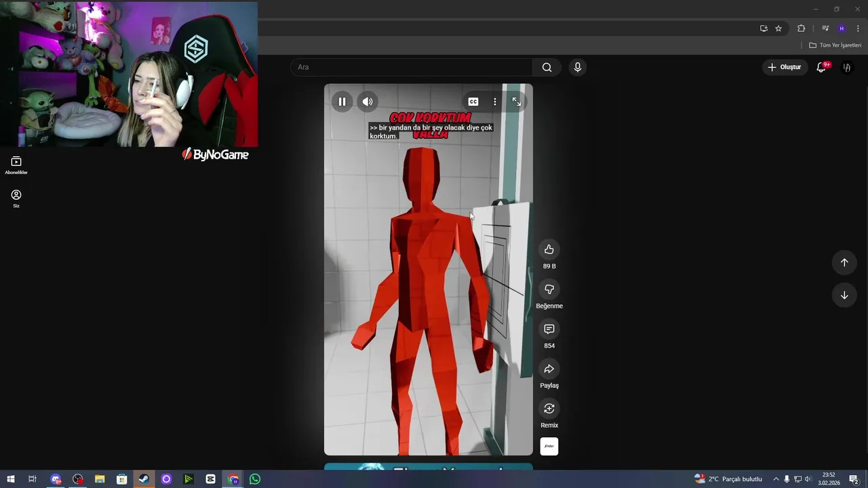
Task: Open weather widget 2°C Parçalı bulutlu
Action: click(x=728, y=479)
